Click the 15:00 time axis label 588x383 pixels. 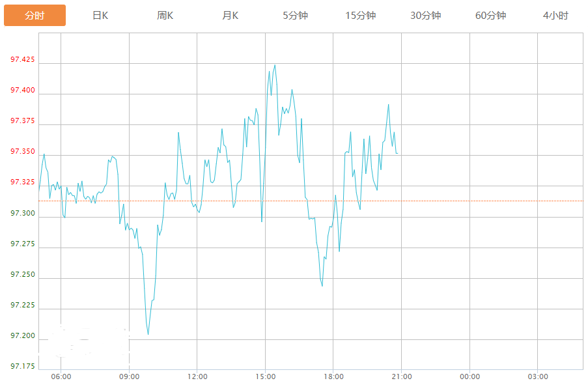265,376
